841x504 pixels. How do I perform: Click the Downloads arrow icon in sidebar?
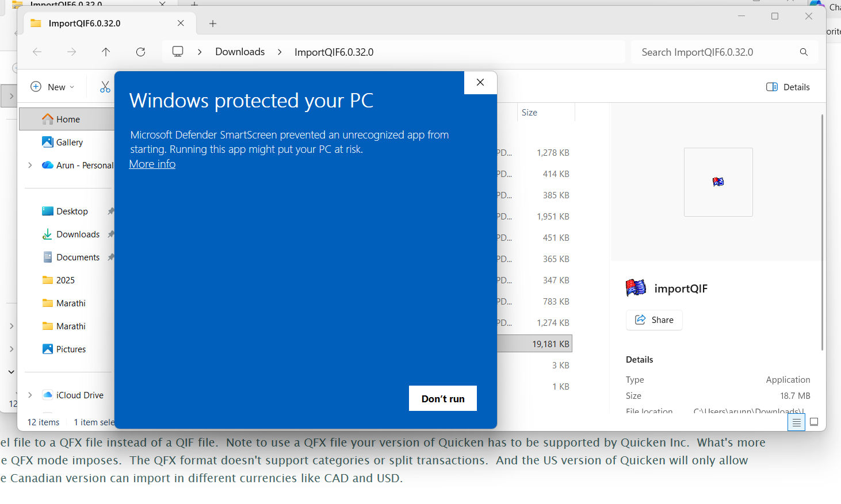coord(48,234)
